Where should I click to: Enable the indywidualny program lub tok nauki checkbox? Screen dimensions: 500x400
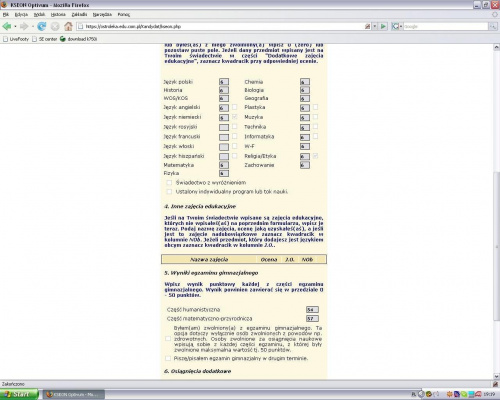pyautogui.click(x=169, y=192)
